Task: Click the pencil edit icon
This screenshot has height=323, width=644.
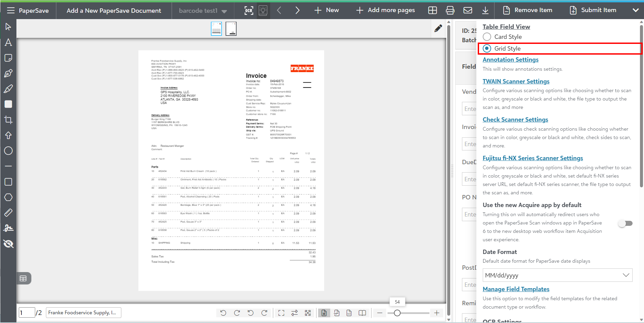Action: [438, 28]
